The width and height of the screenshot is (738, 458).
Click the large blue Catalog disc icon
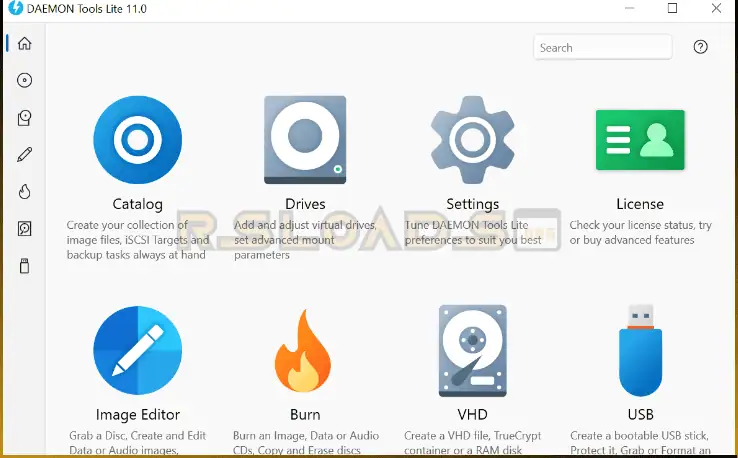pyautogui.click(x=137, y=140)
